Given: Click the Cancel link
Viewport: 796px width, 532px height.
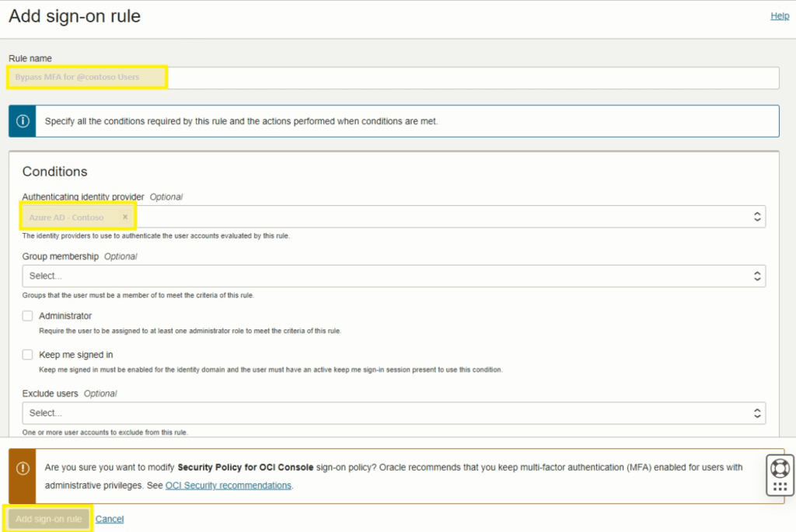Looking at the screenshot, I should point(110,519).
